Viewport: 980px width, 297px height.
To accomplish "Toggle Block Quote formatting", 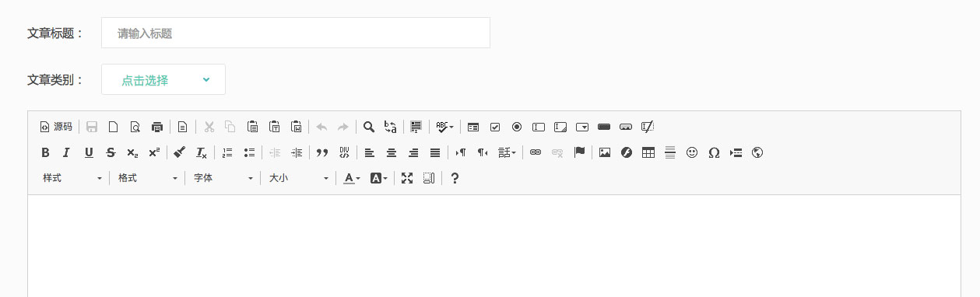I will 321,152.
